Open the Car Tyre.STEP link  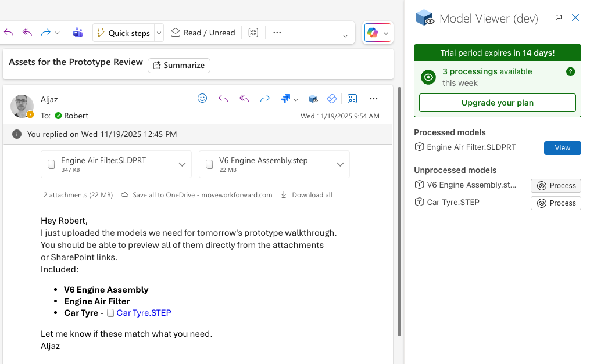[144, 313]
